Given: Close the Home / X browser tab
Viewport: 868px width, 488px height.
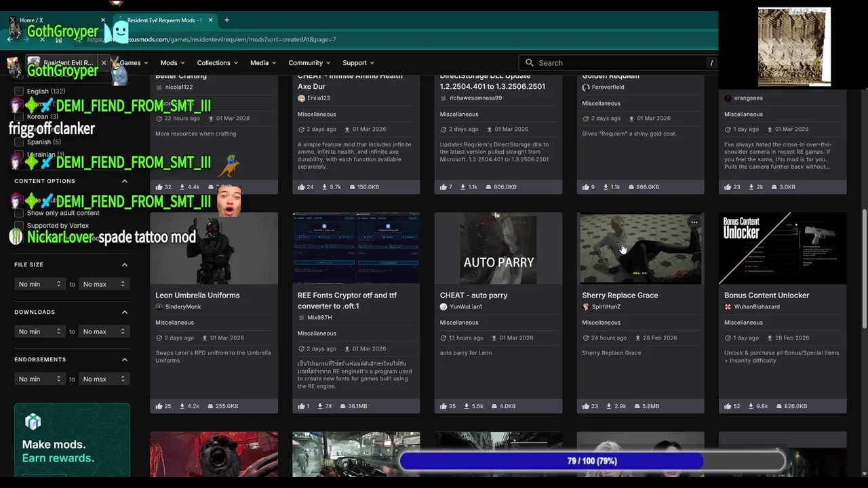Looking at the screenshot, I should click(x=103, y=20).
